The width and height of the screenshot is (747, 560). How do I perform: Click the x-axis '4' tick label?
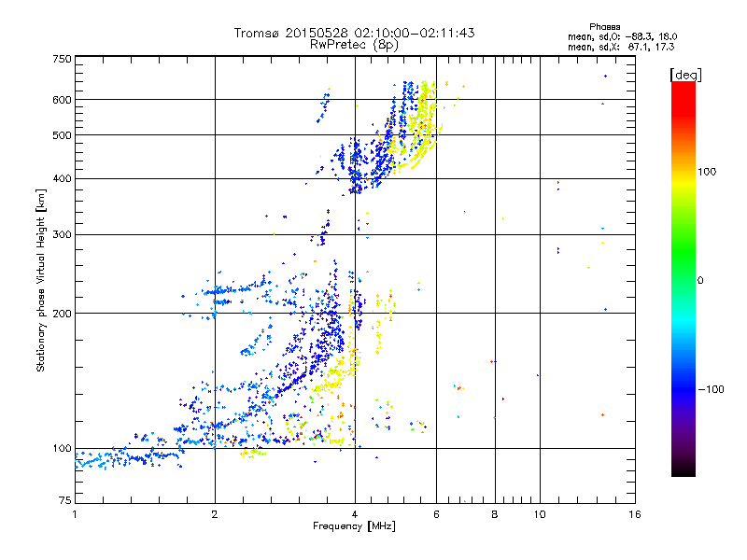[x=355, y=514]
